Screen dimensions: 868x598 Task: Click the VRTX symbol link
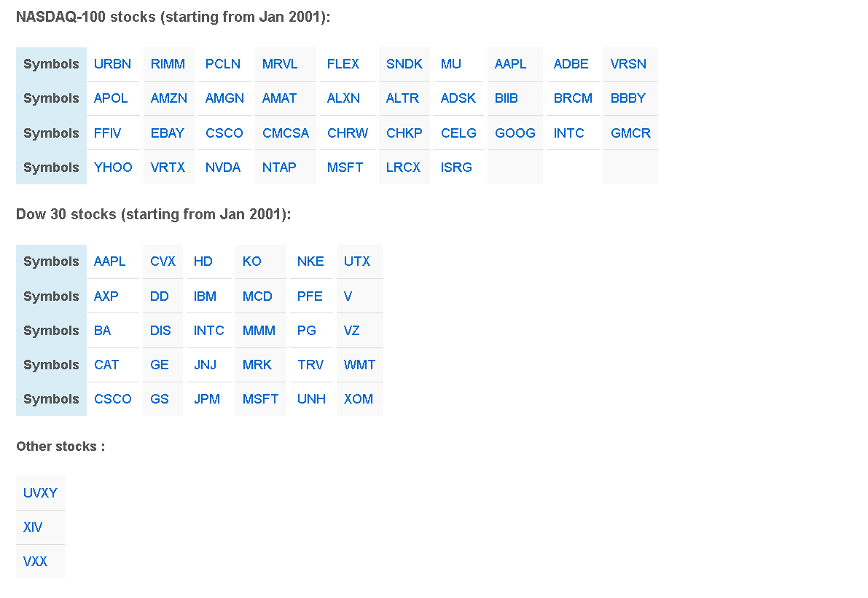(168, 168)
